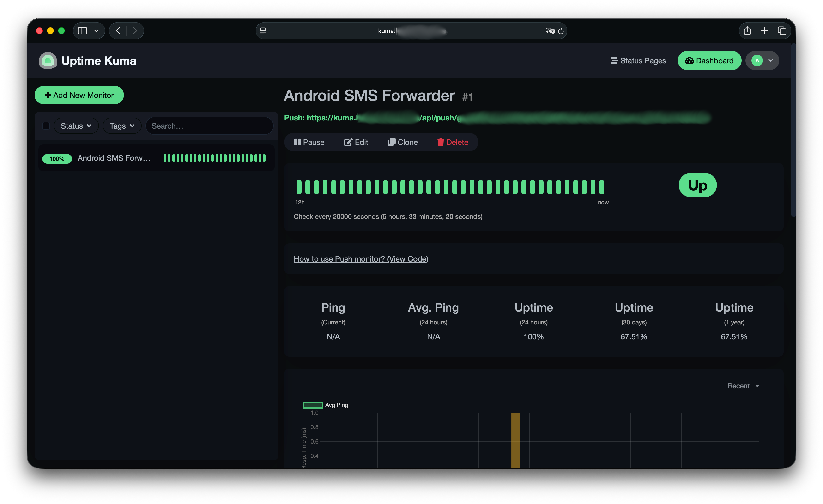Click the rightmost heartbeat near now label
823x504 pixels.
(602, 187)
